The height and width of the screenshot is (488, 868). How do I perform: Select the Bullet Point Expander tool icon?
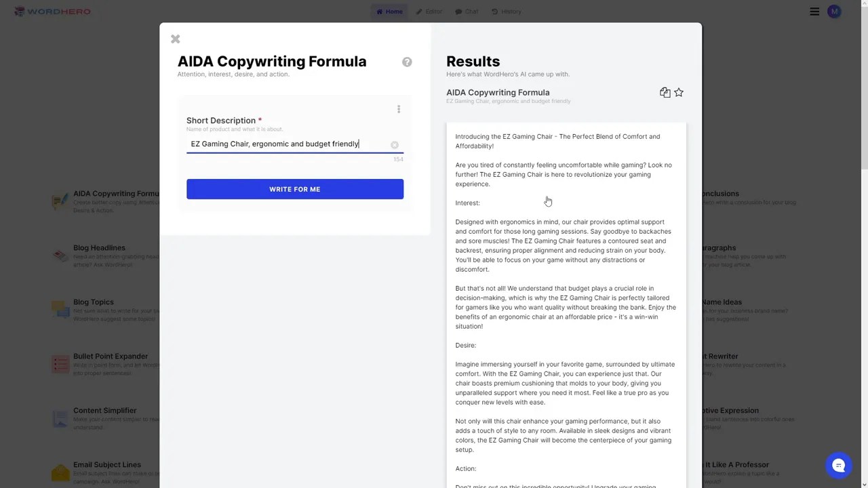[x=60, y=365]
